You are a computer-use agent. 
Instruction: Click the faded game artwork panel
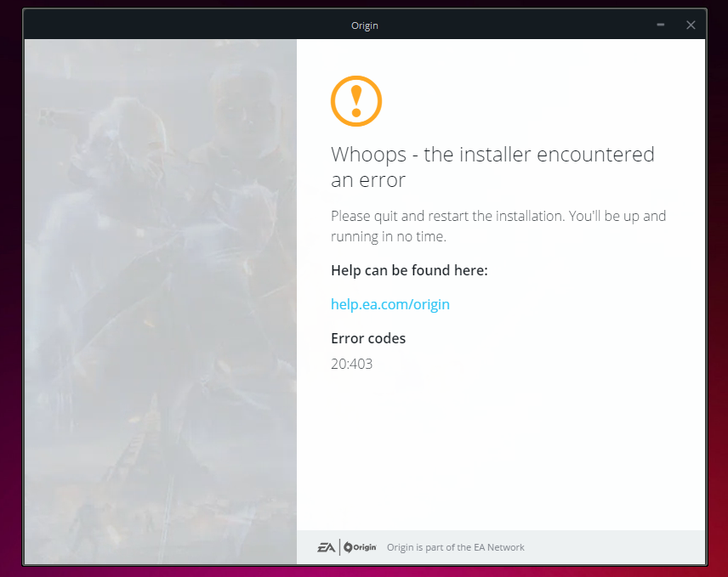tap(160, 297)
